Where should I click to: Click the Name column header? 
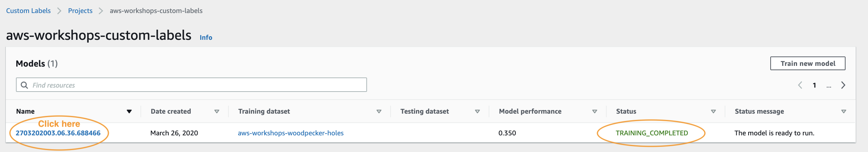pyautogui.click(x=25, y=111)
